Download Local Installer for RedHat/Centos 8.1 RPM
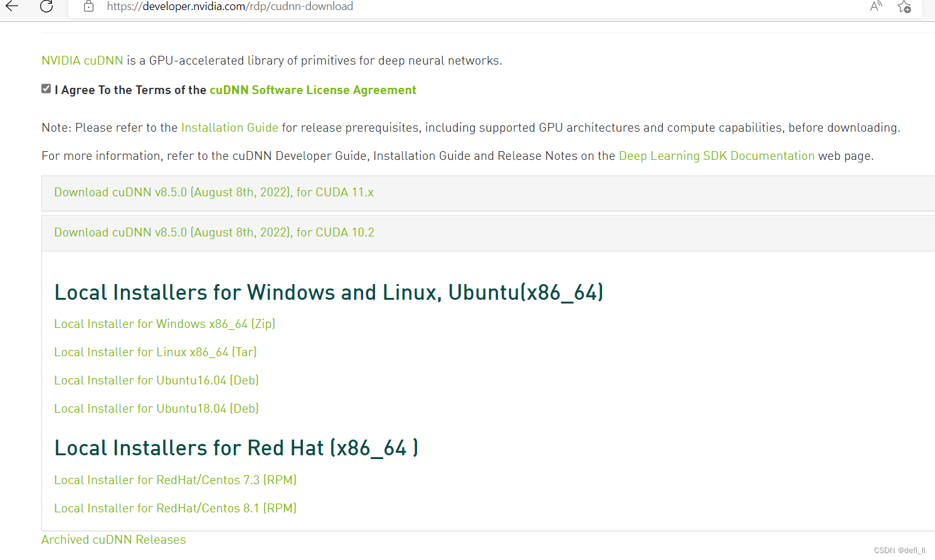Viewport: 935px width, 560px height. tap(175, 509)
